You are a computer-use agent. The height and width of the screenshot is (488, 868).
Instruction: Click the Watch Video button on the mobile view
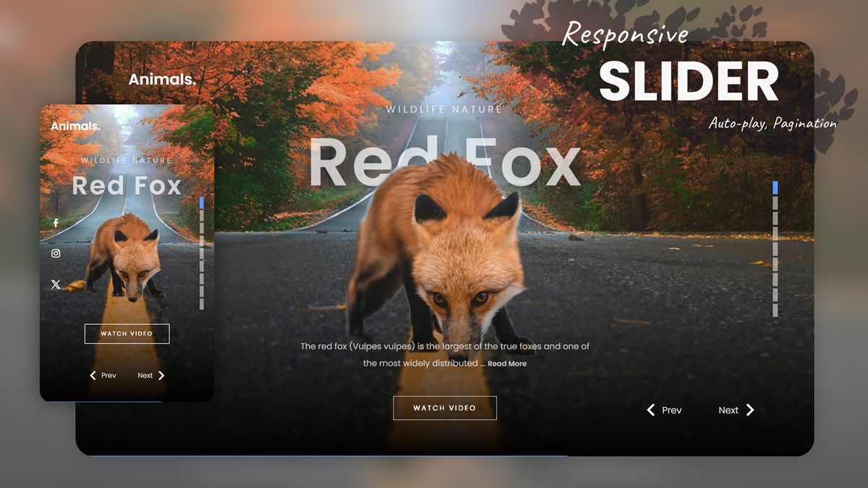tap(127, 333)
